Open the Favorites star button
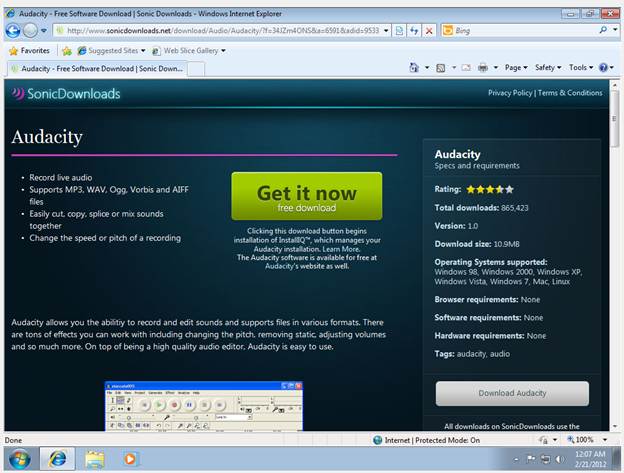 click(x=30, y=51)
